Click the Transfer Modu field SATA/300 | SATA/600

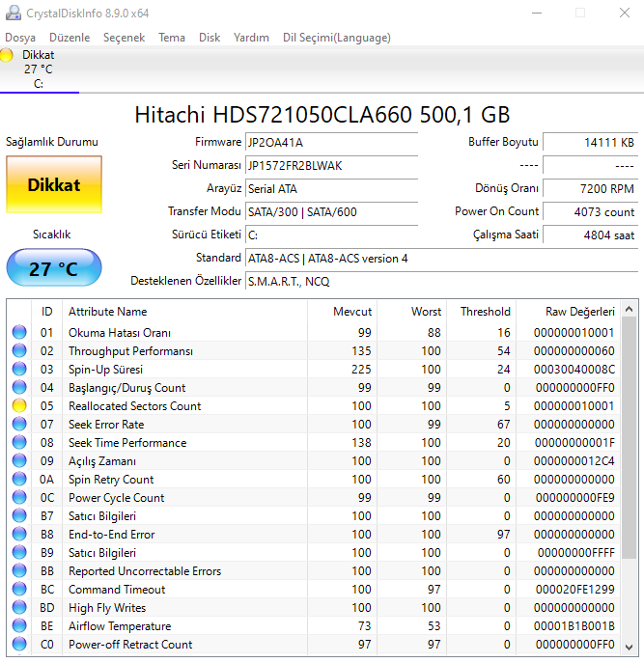click(x=331, y=212)
